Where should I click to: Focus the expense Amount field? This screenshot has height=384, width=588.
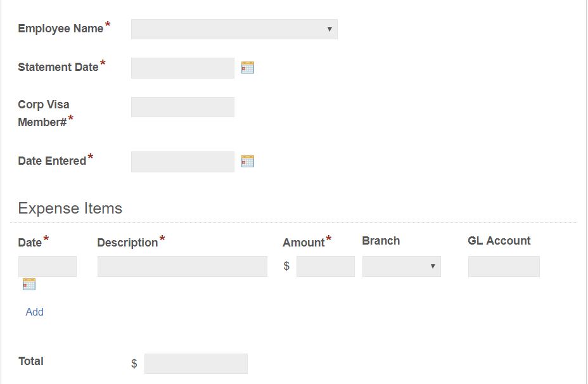[326, 267]
